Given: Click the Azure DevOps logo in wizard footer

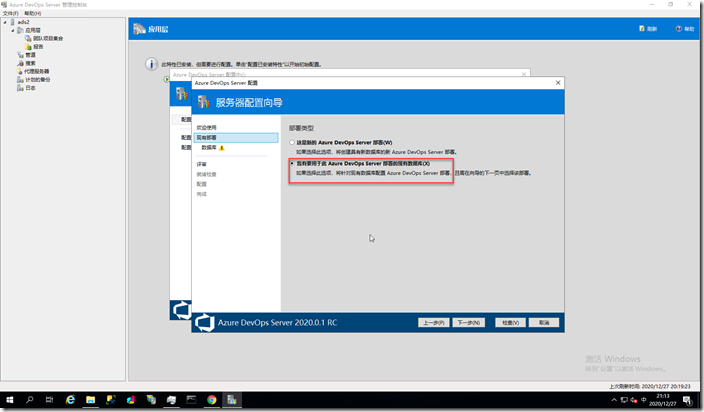Looking at the screenshot, I should click(205, 323).
